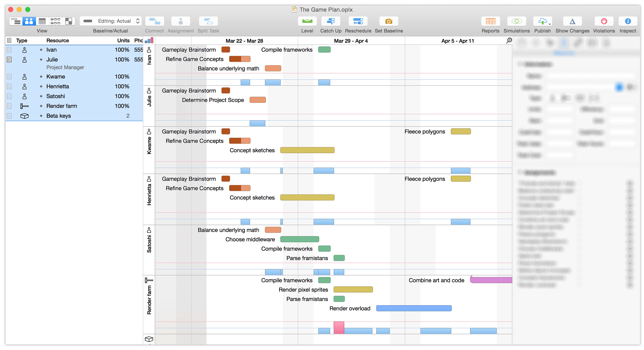The width and height of the screenshot is (644, 350).
Task: Select the Set Baseline icon
Action: click(x=389, y=21)
